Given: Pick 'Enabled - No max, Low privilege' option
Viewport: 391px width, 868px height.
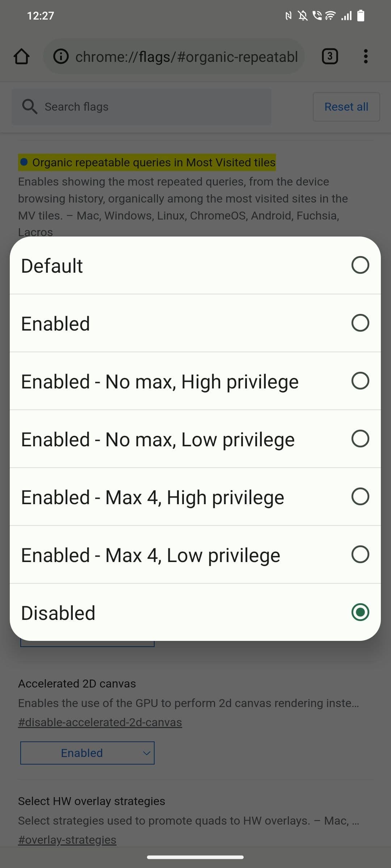Looking at the screenshot, I should coord(360,439).
